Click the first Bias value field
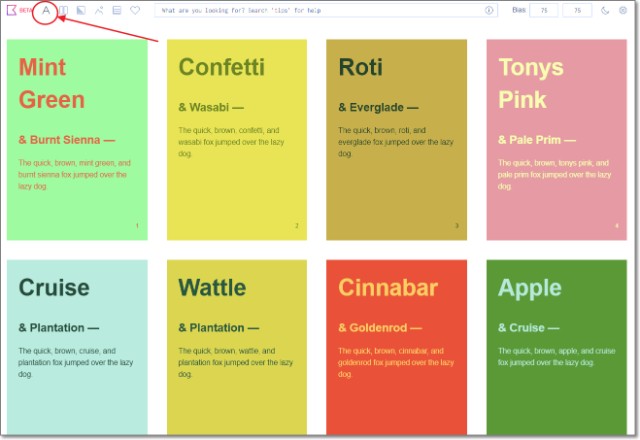Image resolution: width=640 pixels, height=440 pixels. 544,10
